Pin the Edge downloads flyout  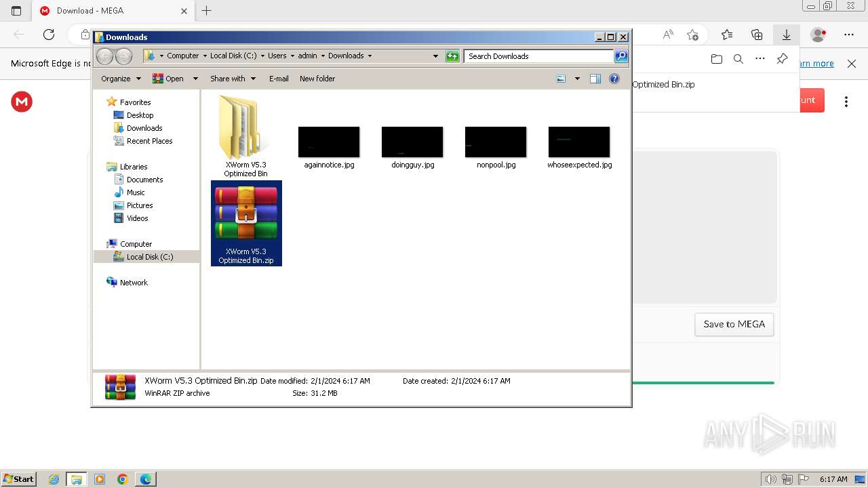point(782,59)
